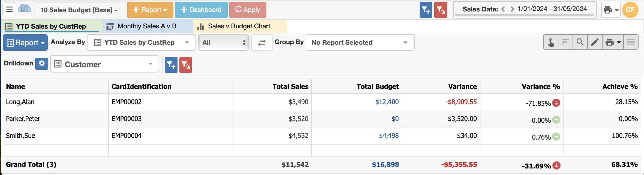Image resolution: width=644 pixels, height=175 pixels.
Task: Click Achieve % value 100.76%
Action: pyautogui.click(x=625, y=136)
